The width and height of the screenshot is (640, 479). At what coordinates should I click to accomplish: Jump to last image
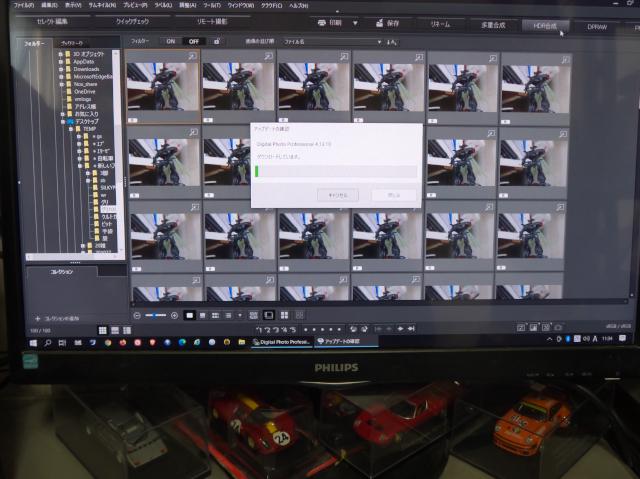[x=411, y=328]
